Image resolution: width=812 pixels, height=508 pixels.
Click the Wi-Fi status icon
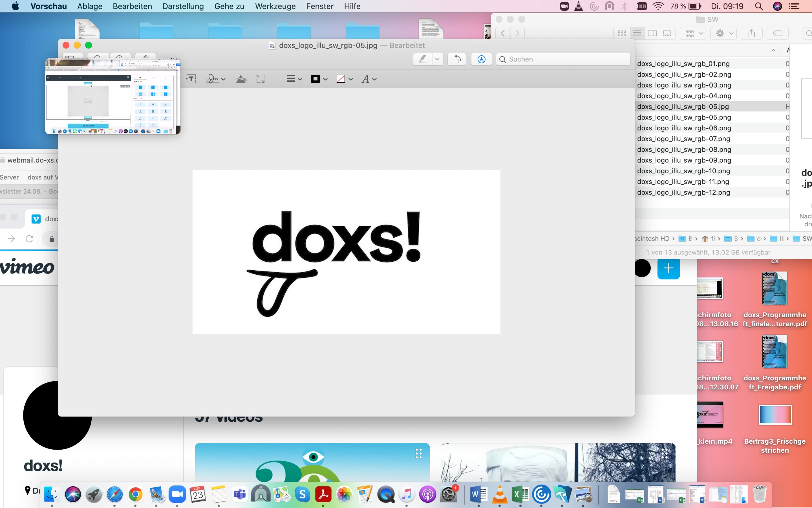pos(658,6)
